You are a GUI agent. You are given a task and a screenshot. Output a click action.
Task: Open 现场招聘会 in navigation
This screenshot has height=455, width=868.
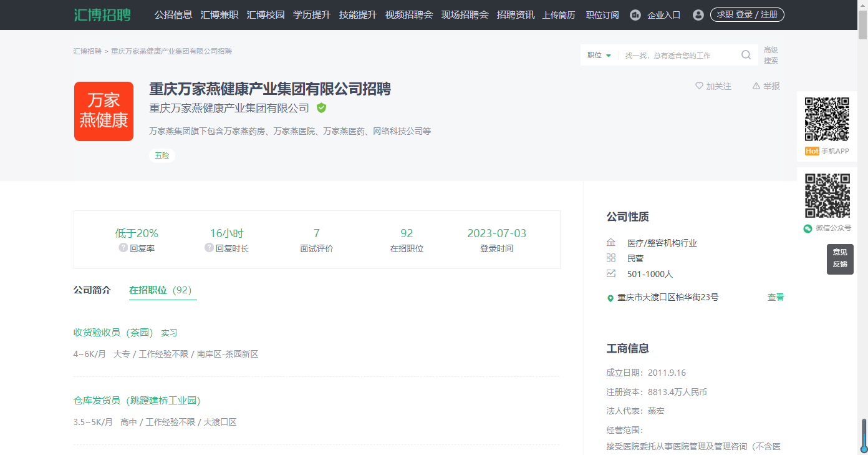tap(465, 15)
